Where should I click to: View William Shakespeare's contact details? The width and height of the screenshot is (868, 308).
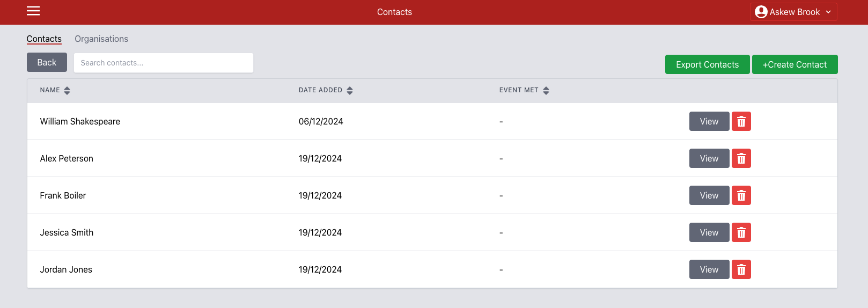709,121
